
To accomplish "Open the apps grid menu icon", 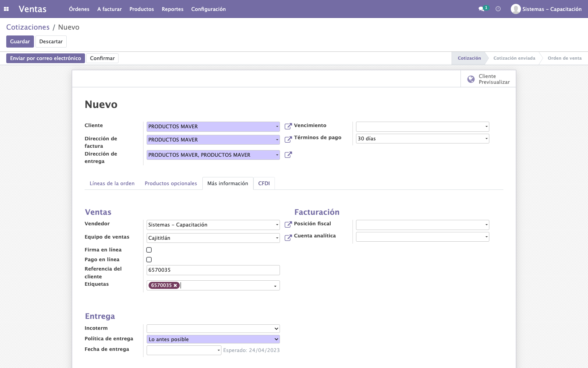I will click(6, 9).
